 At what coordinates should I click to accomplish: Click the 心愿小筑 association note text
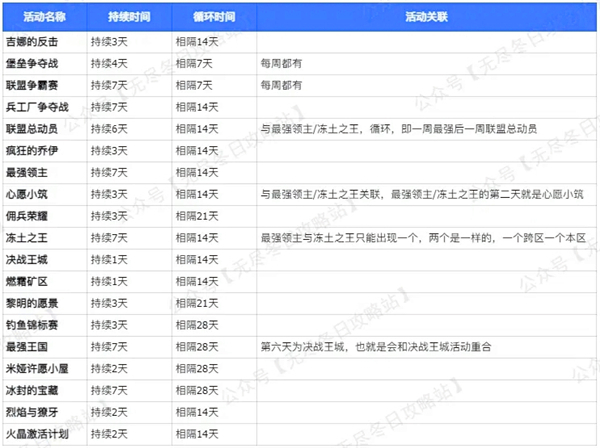pyautogui.click(x=422, y=194)
